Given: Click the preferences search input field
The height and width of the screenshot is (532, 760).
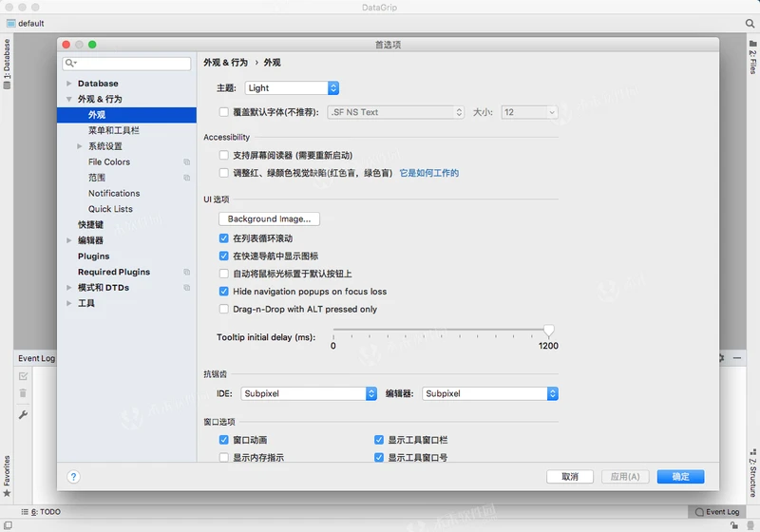Looking at the screenshot, I should coord(126,64).
